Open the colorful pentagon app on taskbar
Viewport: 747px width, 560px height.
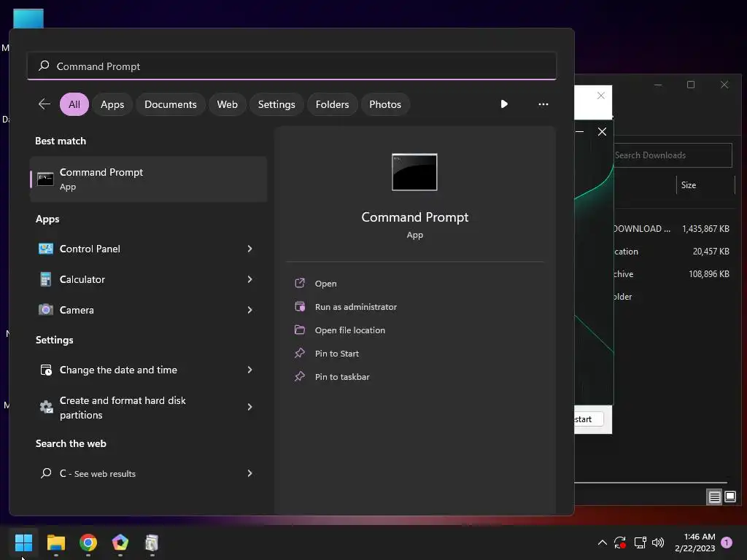(x=120, y=542)
